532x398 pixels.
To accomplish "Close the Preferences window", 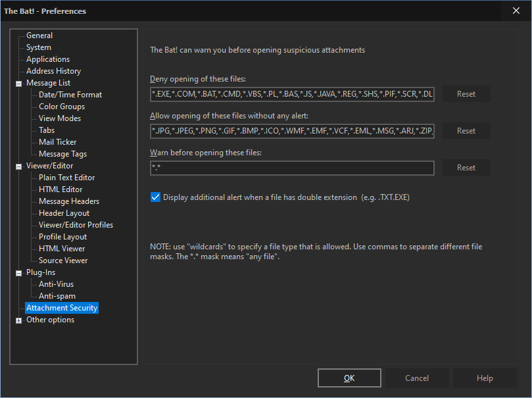I will tap(516, 11).
